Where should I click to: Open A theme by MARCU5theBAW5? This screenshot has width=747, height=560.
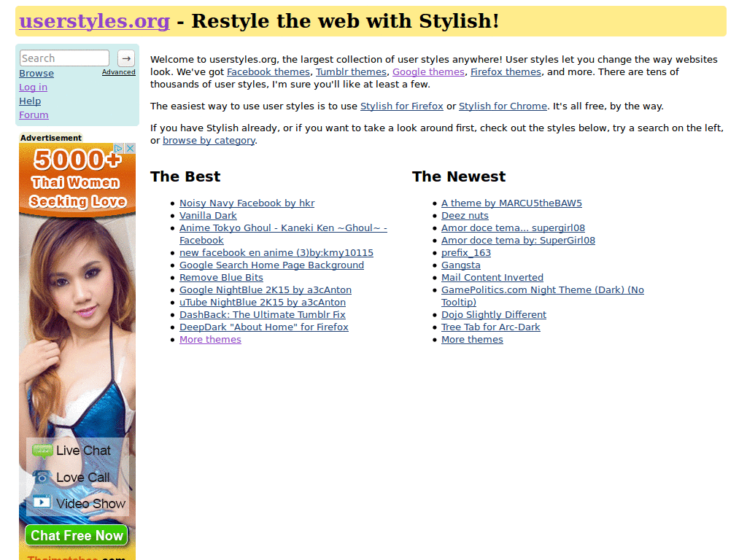click(x=511, y=203)
